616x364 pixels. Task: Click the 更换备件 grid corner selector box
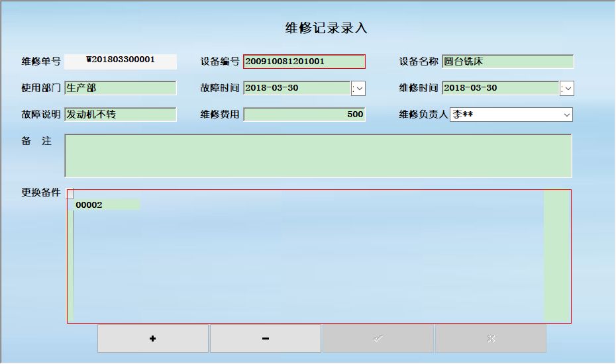click(70, 194)
